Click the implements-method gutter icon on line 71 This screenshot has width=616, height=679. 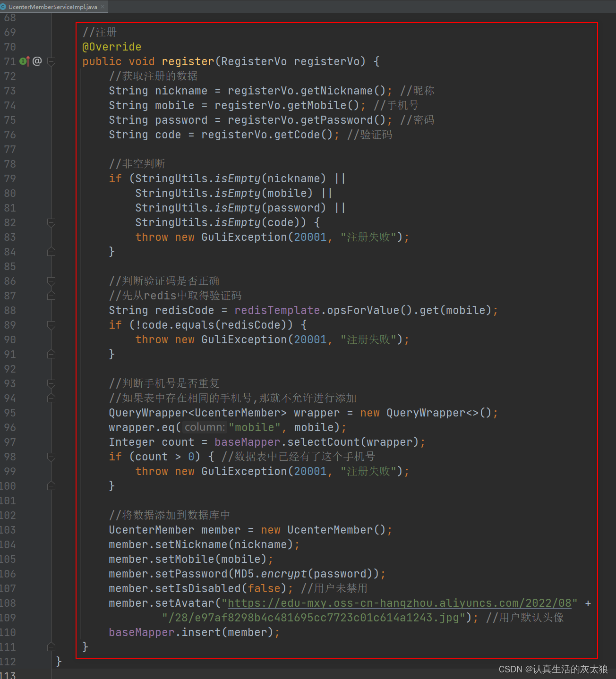[x=25, y=61]
